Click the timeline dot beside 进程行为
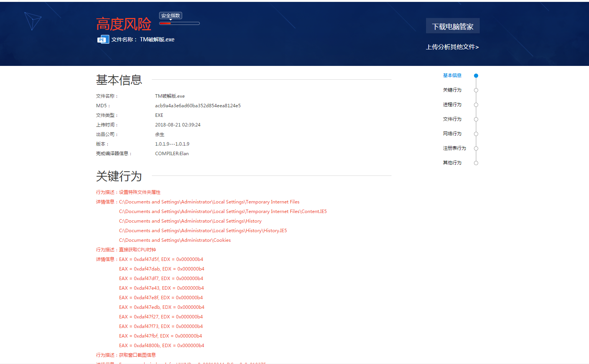Screen dimensions: 589x364 (476, 105)
